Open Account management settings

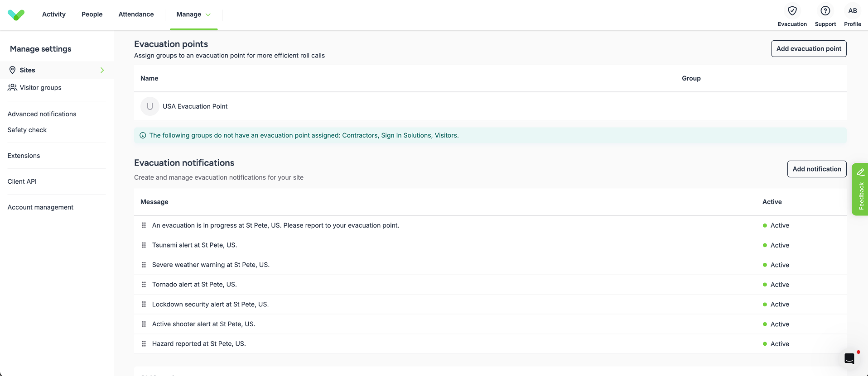pyautogui.click(x=40, y=207)
